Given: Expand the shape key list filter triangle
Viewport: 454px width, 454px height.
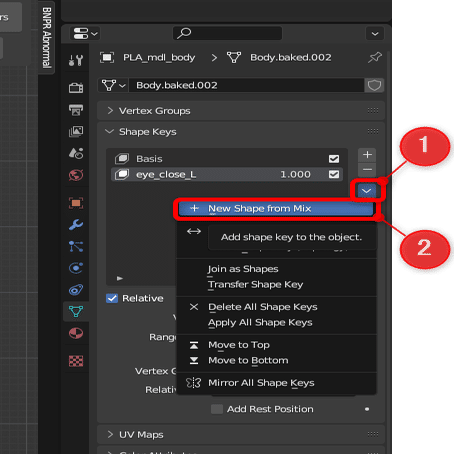Looking at the screenshot, I should tap(120, 278).
